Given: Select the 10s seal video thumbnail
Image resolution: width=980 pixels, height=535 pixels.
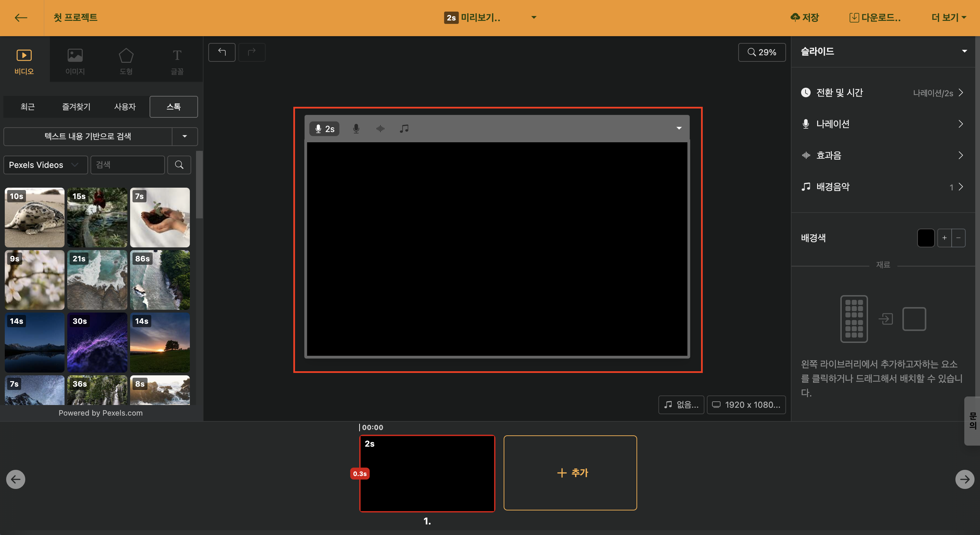Looking at the screenshot, I should pos(34,217).
